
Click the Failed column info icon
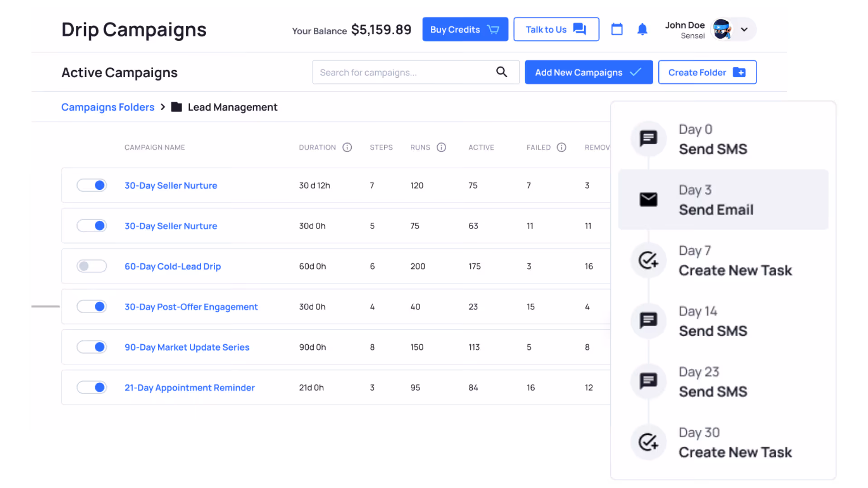[x=561, y=147]
